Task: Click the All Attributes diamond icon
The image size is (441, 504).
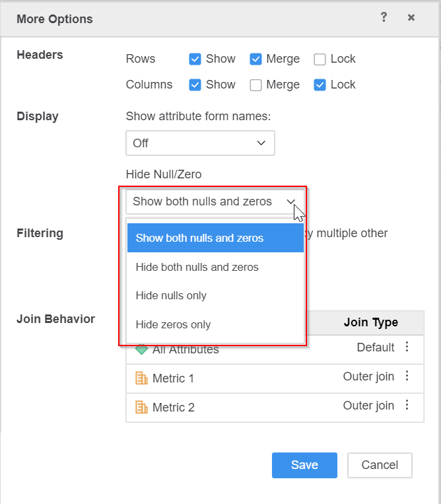Action: (x=141, y=349)
